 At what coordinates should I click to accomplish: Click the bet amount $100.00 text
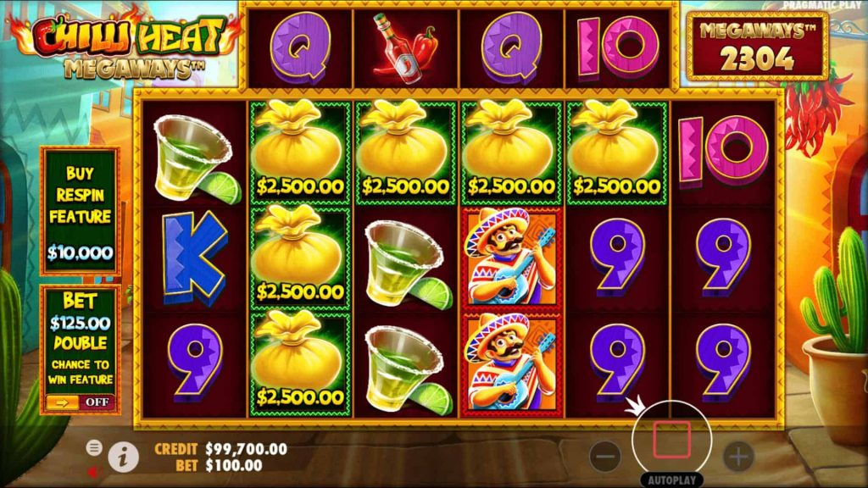(x=234, y=466)
